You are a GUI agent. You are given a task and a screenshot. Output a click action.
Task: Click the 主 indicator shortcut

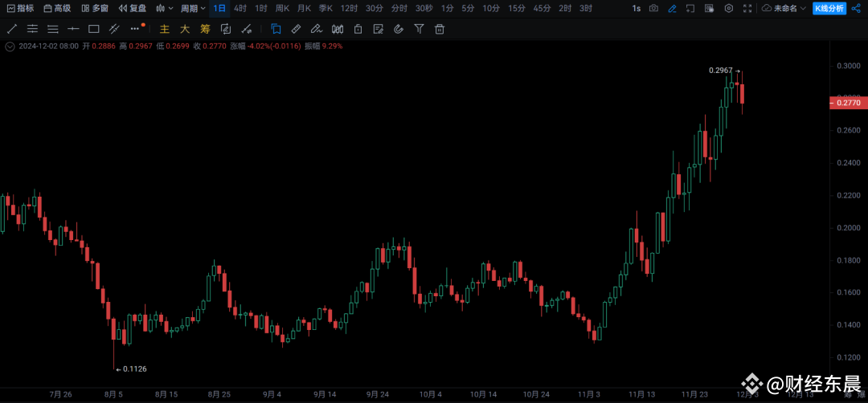pyautogui.click(x=165, y=29)
